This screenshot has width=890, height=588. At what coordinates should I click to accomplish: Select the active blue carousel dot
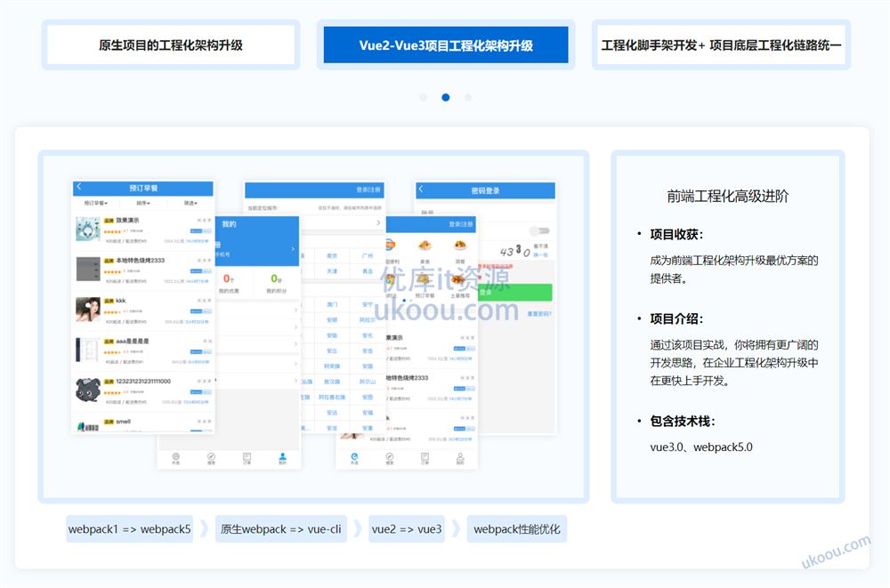click(446, 98)
